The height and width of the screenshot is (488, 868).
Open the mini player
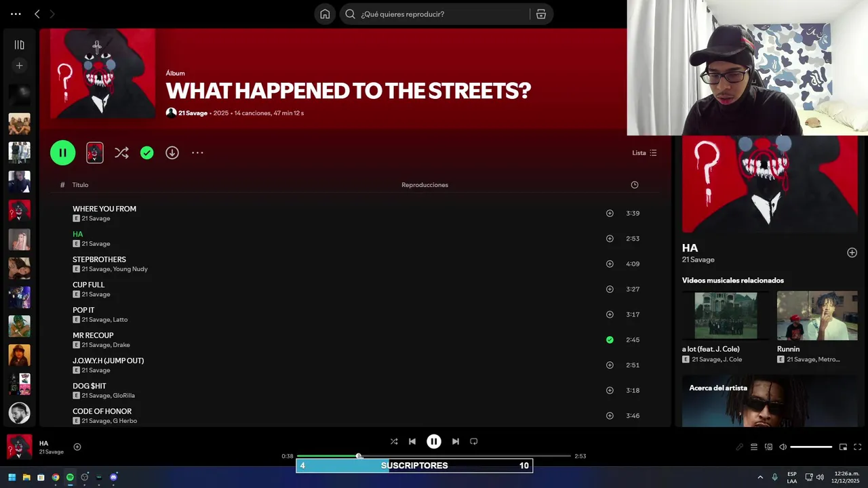click(x=843, y=447)
